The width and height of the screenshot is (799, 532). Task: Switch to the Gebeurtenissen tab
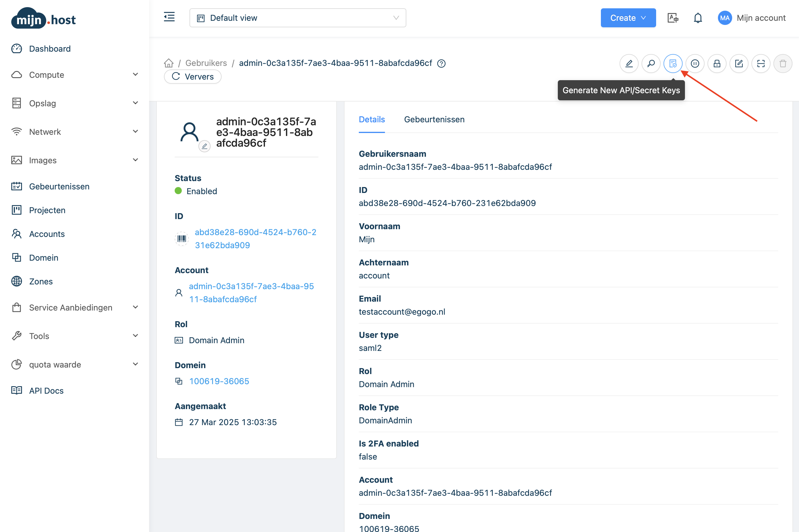pyautogui.click(x=434, y=119)
